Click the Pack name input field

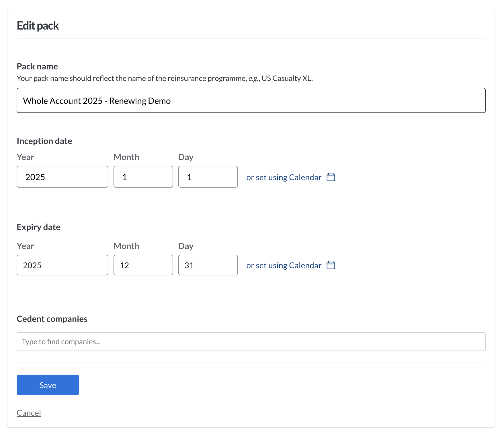tap(251, 100)
